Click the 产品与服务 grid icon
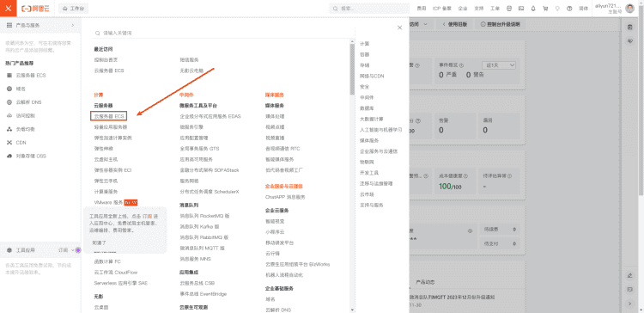644x313 pixels. [9, 26]
